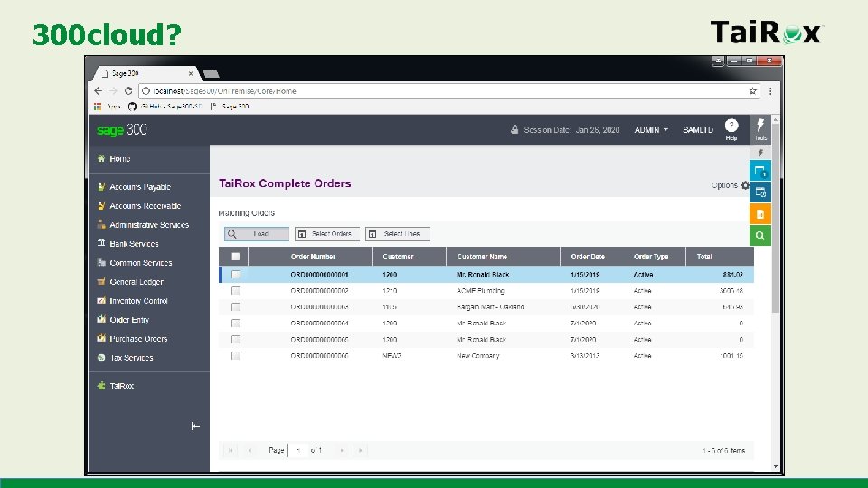
Task: Click the Select Orders button
Action: pyautogui.click(x=327, y=234)
